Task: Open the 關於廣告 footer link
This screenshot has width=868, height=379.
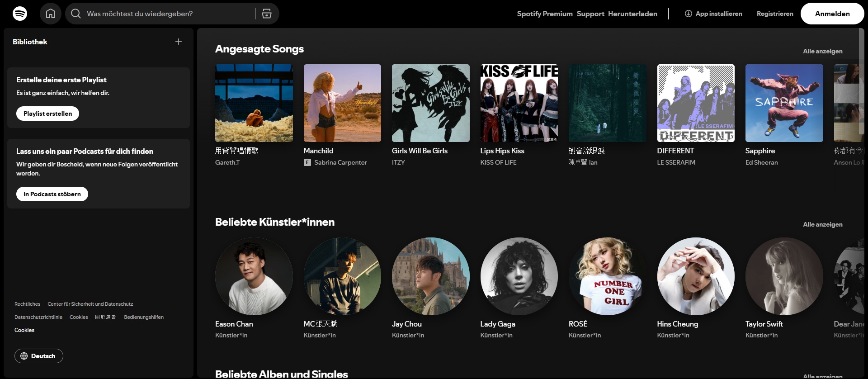Action: coord(105,317)
